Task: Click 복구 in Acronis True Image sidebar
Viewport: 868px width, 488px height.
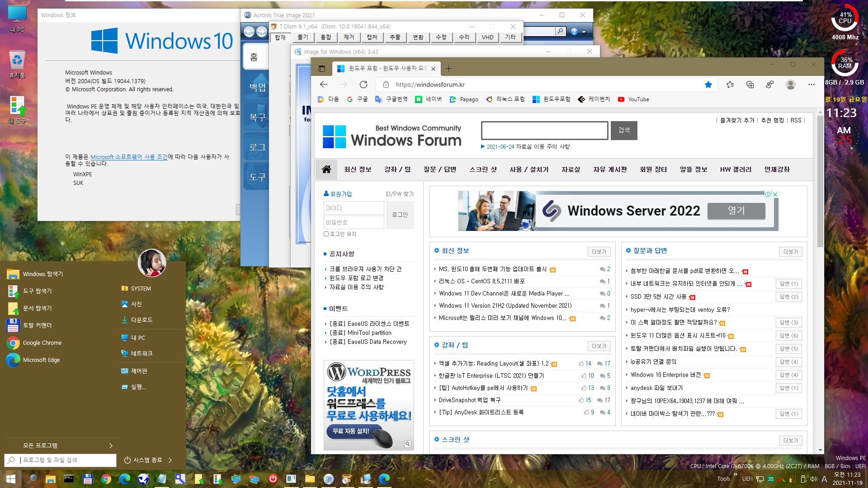Action: pyautogui.click(x=257, y=117)
